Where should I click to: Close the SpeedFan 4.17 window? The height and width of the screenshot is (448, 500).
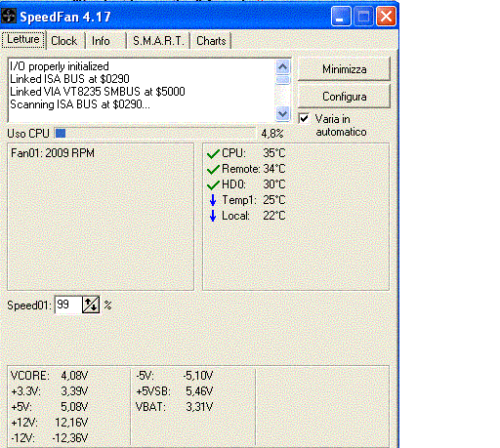pyautogui.click(x=386, y=16)
